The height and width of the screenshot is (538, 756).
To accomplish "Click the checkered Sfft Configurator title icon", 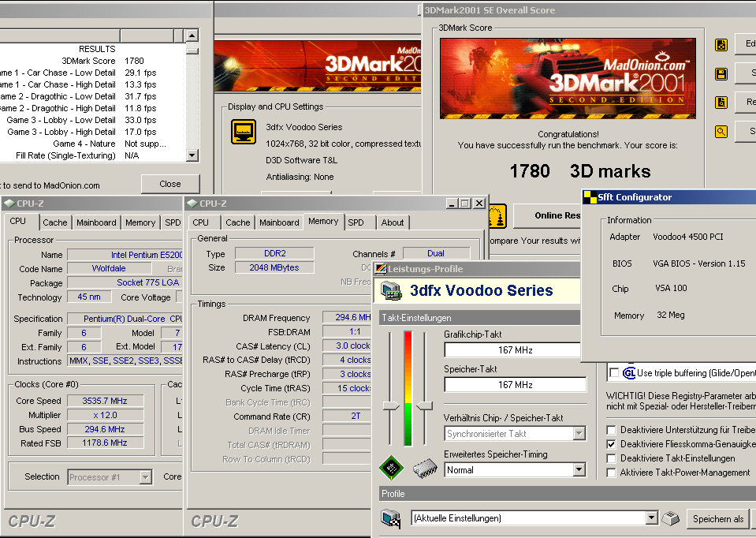I will pyautogui.click(x=590, y=197).
